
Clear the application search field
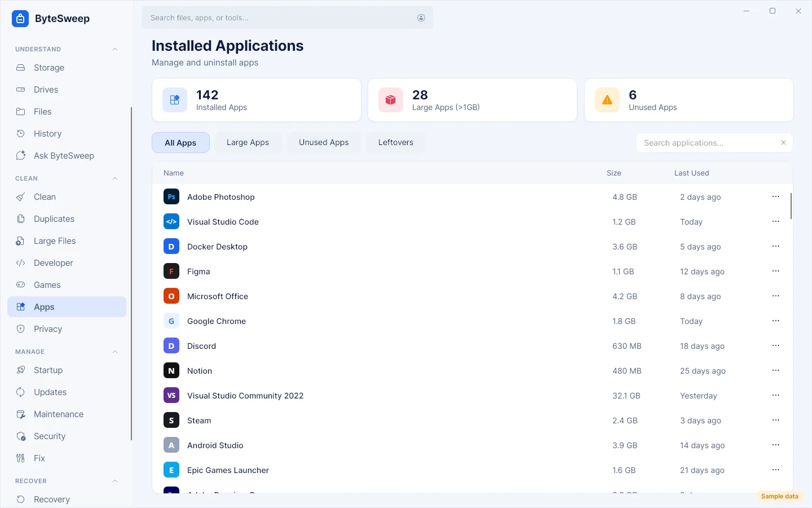[x=783, y=143]
